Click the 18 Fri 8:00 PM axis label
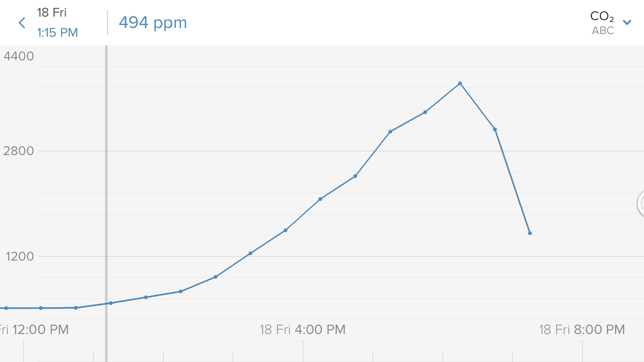 (582, 330)
